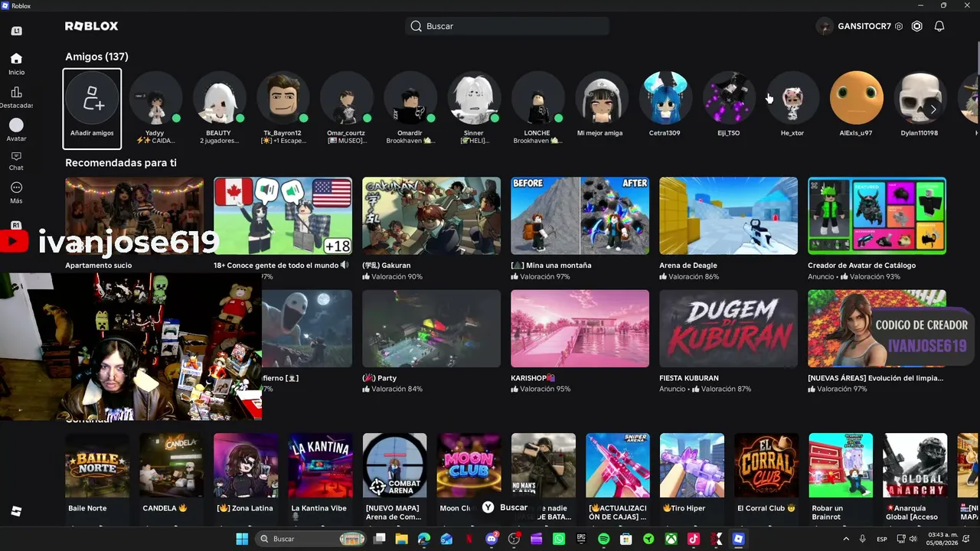Open friend LONCHE's avatar

[537, 98]
